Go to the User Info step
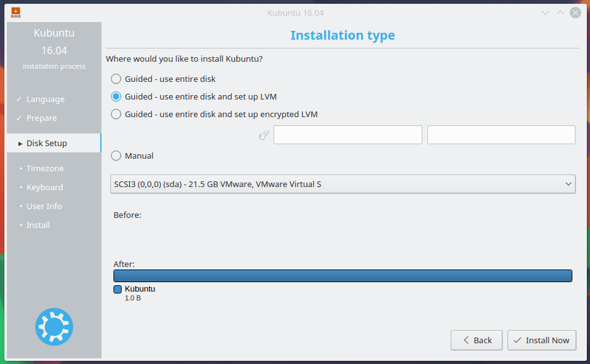The image size is (590, 364). (44, 206)
